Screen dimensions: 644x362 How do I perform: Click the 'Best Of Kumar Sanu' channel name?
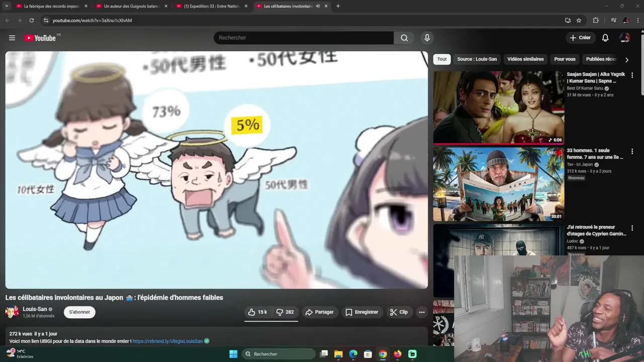click(585, 88)
